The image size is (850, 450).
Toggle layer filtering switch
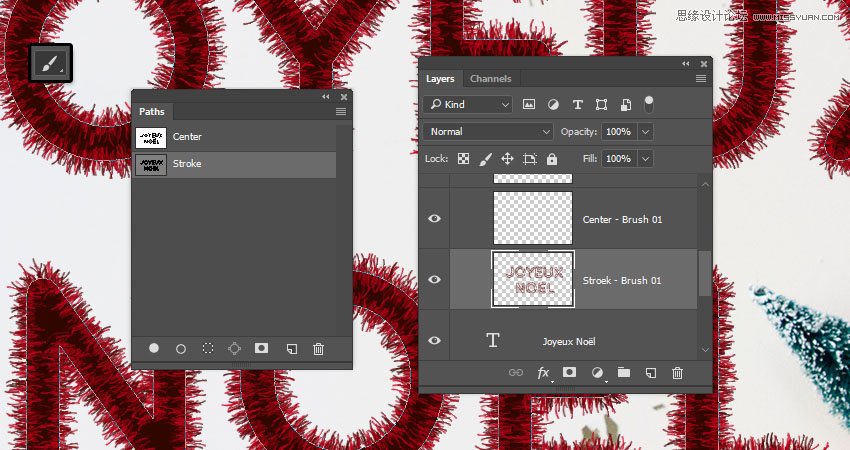coord(648,104)
